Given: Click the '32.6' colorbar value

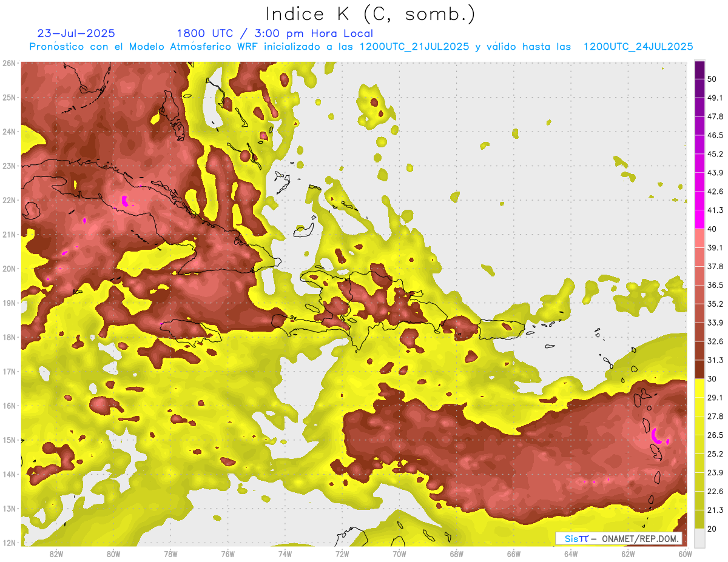Looking at the screenshot, I should (716, 341).
